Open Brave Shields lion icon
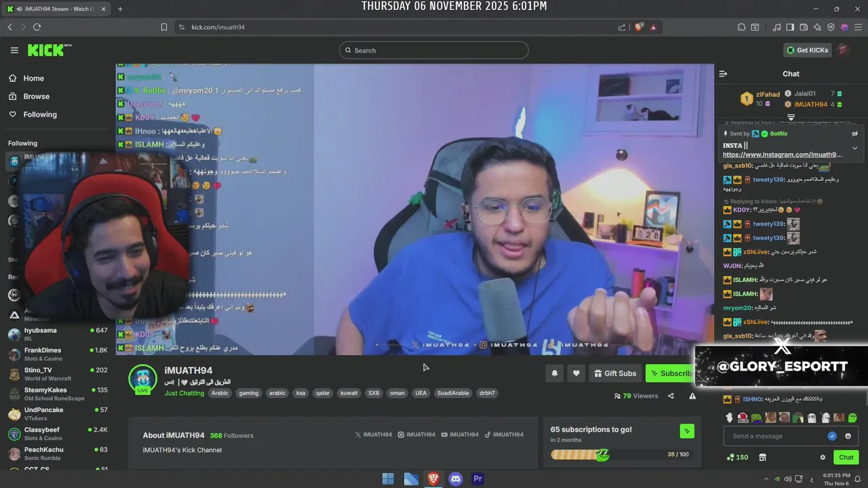 pos(638,27)
